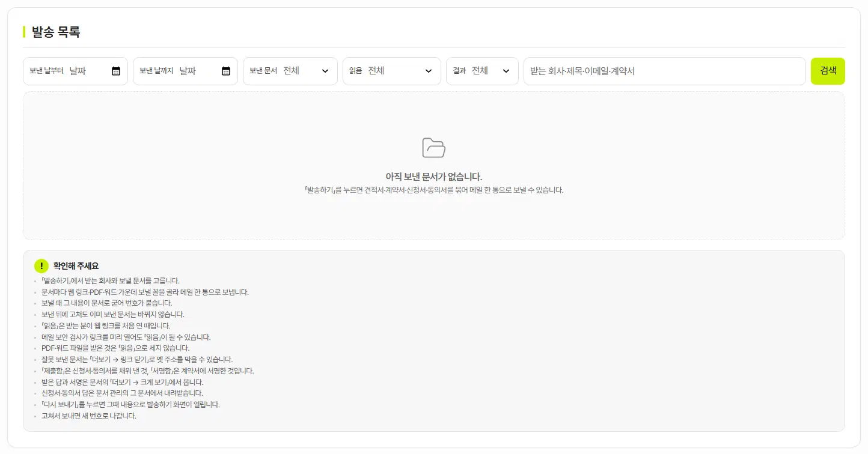This screenshot has height=454, width=868.
Task: Click the open-folder icon above 아직 보낸 문서가 없습니다
Action: click(434, 148)
